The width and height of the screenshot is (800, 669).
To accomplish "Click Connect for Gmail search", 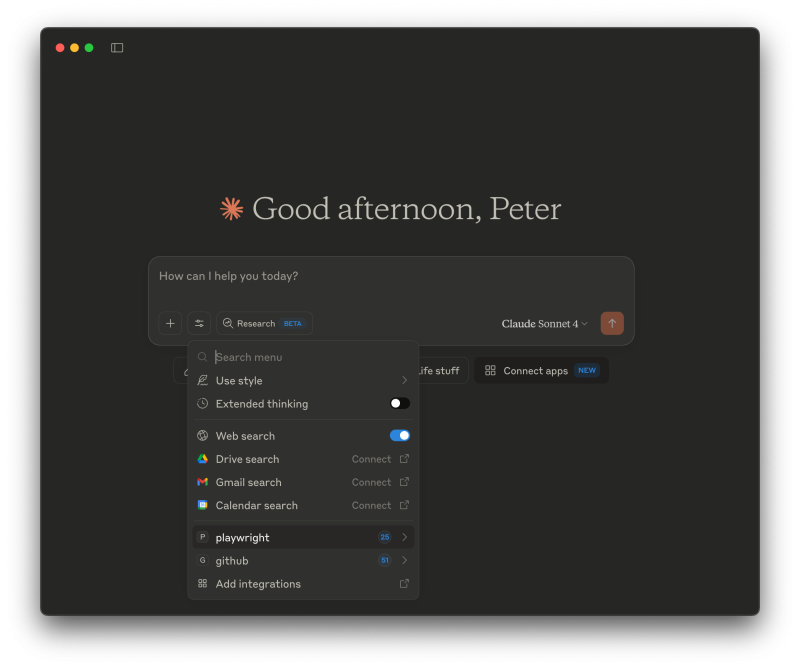I will pos(371,482).
